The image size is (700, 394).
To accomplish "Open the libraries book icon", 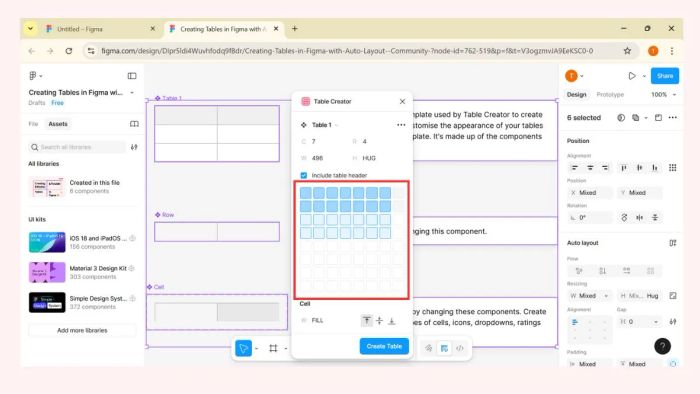I will pyautogui.click(x=134, y=124).
